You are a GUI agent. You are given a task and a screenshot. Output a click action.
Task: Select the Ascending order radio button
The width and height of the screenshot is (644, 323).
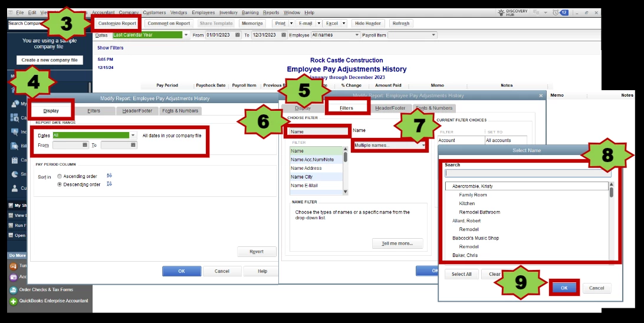point(60,176)
